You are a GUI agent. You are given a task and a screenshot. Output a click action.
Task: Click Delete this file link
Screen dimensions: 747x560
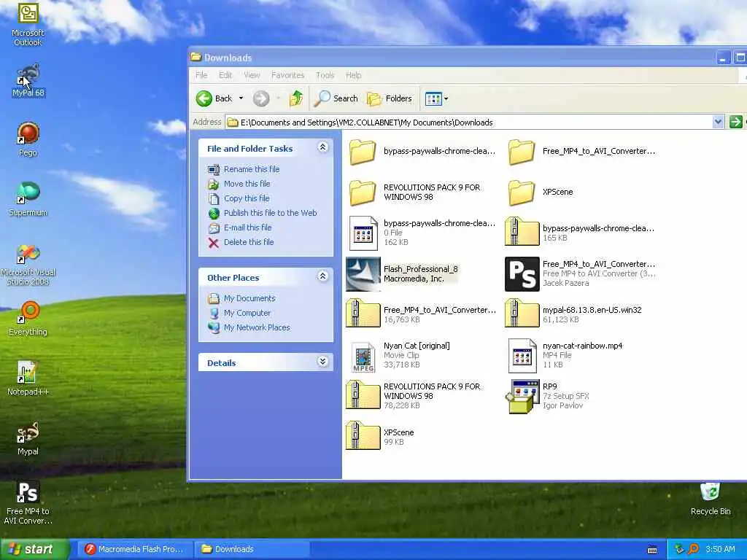[x=249, y=242]
